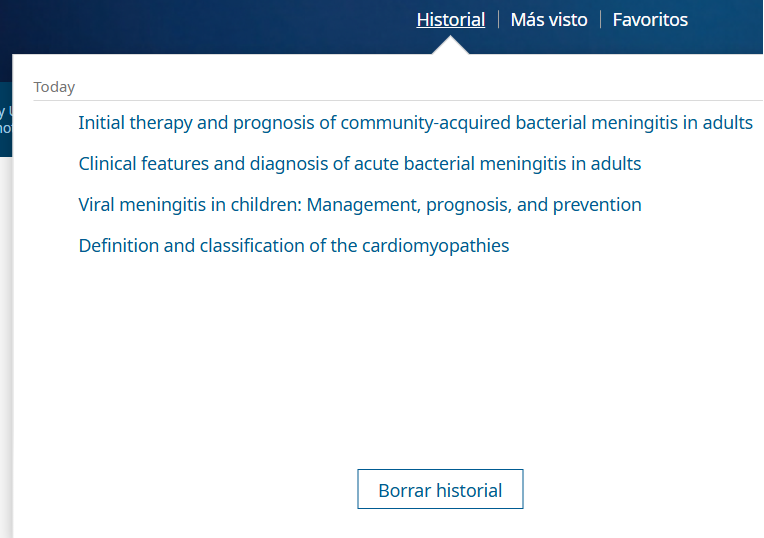The width and height of the screenshot is (764, 538).
Task: Revisit the cardiomyopathies topic from history
Action: click(x=294, y=246)
